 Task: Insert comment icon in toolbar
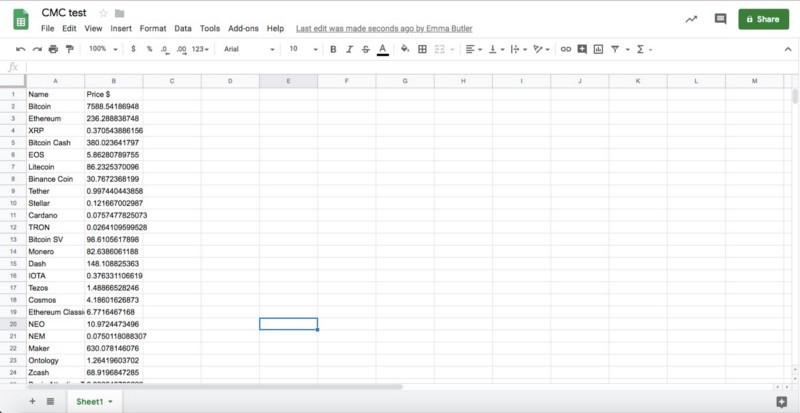coord(582,49)
